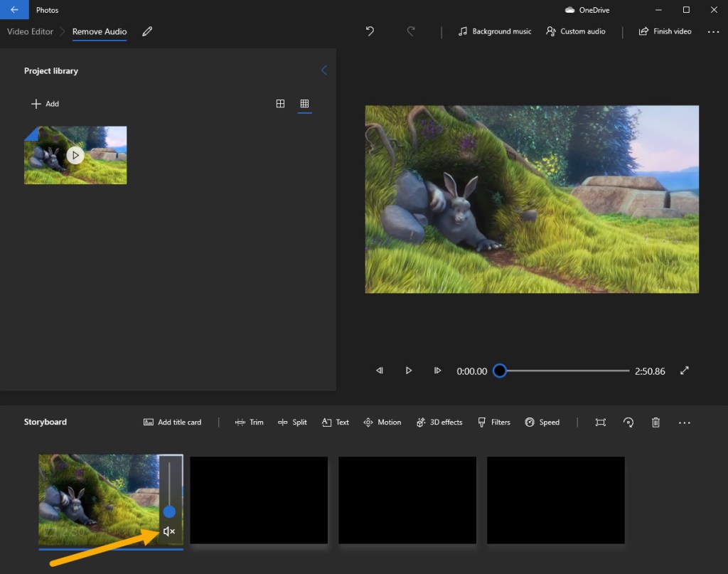The height and width of the screenshot is (574, 728).
Task: Delete the selected storyboard clip
Action: (655, 422)
